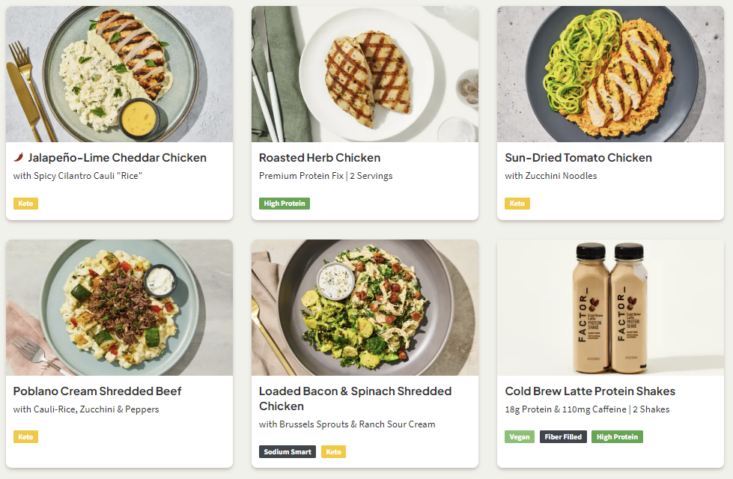Screen dimensions: 733x479
Task: Click Poblano Cream Shredded Beef title
Action: click(x=97, y=391)
